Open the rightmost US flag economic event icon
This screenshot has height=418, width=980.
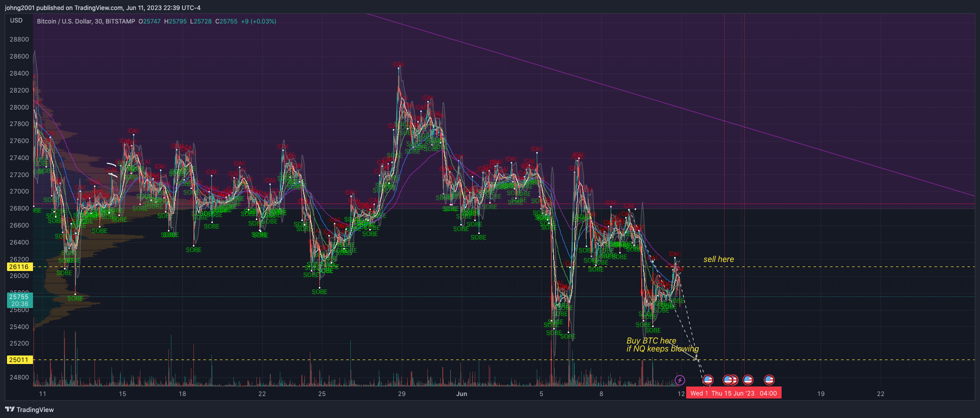point(769,380)
